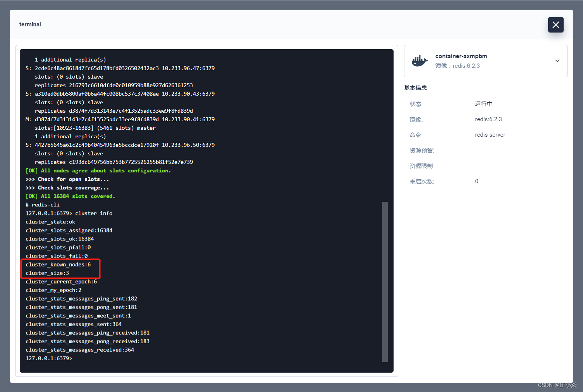Click cluster_stats_messages_ping_sent:182 line
The width and height of the screenshot is (583, 392).
tap(81, 299)
